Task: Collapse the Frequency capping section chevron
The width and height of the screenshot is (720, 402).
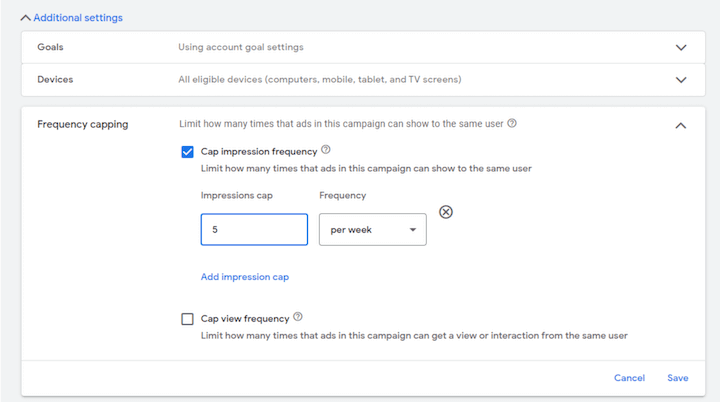Action: (x=681, y=125)
